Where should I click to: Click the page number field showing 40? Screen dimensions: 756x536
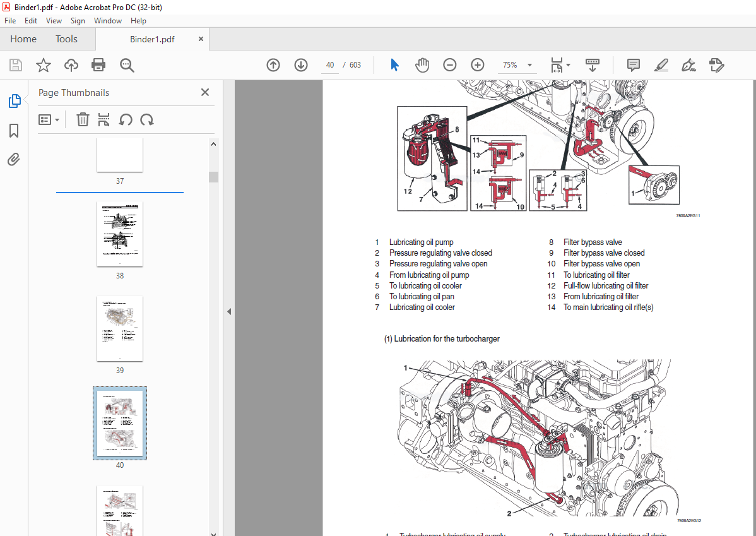click(x=330, y=64)
